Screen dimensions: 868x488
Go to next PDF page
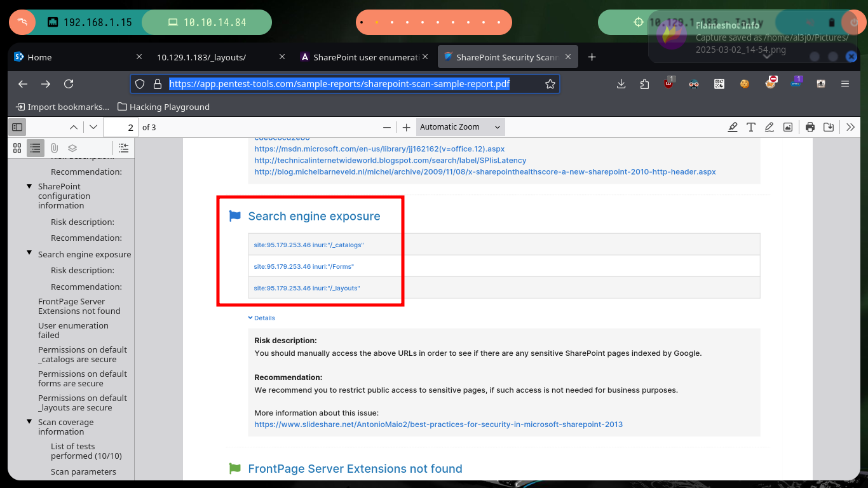pyautogui.click(x=93, y=127)
